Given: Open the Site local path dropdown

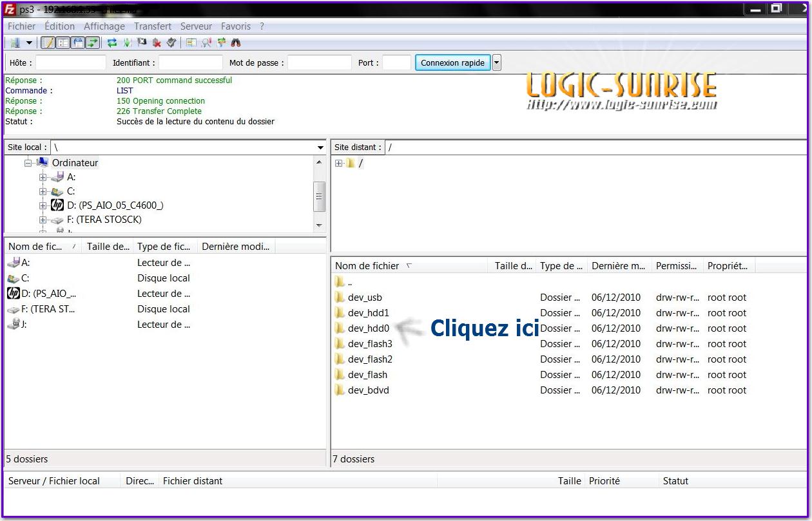Looking at the screenshot, I should point(320,147).
